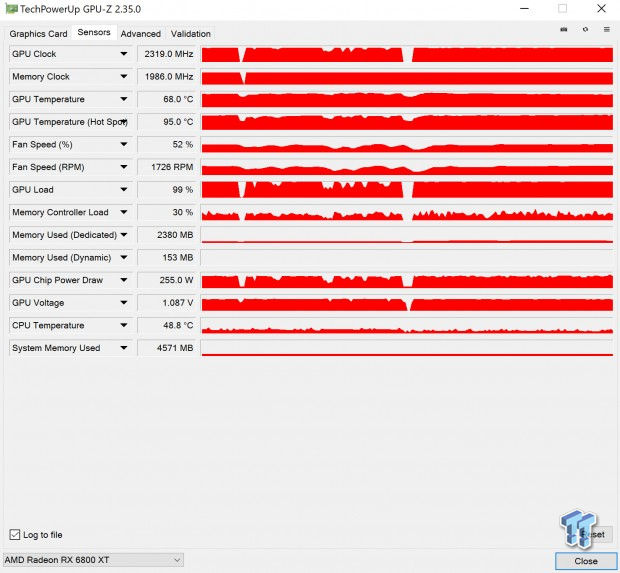Viewport: 620px width, 573px height.
Task: Expand the GPU Load dropdown
Action: 124,189
